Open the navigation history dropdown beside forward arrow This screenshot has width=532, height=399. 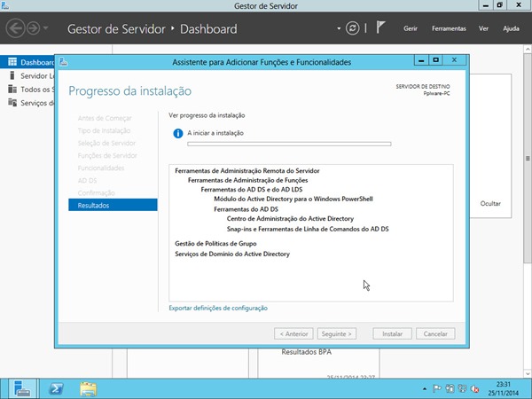point(45,27)
